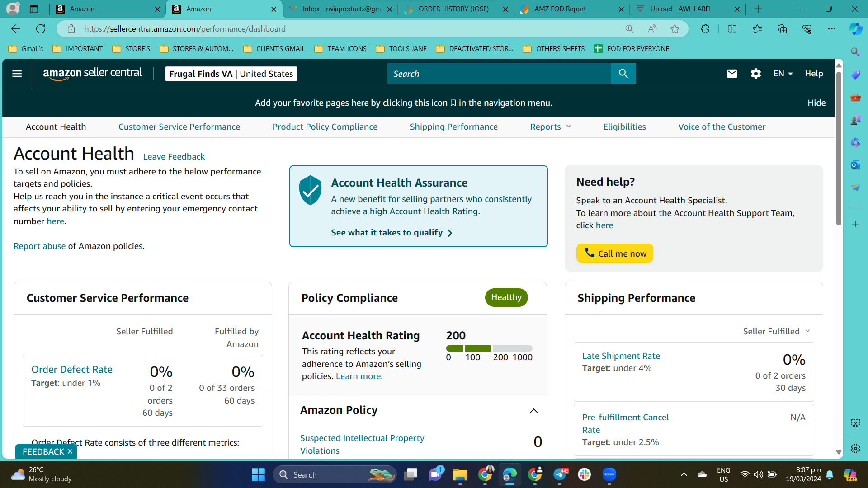
Task: Click the browser address bar URL
Action: tap(185, 29)
